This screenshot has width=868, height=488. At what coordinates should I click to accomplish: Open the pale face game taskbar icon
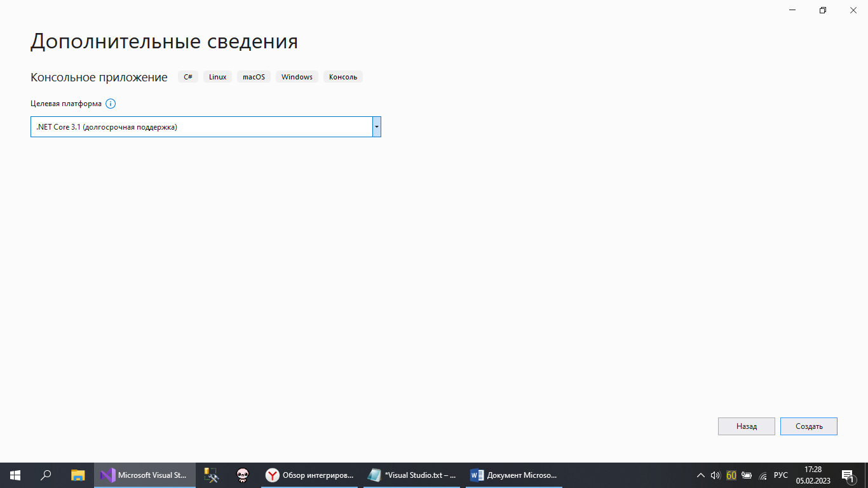click(243, 475)
